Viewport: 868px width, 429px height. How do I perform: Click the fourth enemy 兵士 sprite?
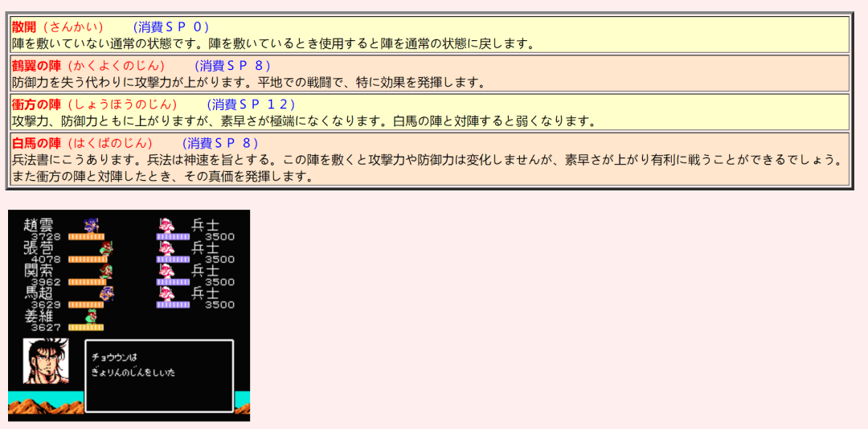coord(166,292)
